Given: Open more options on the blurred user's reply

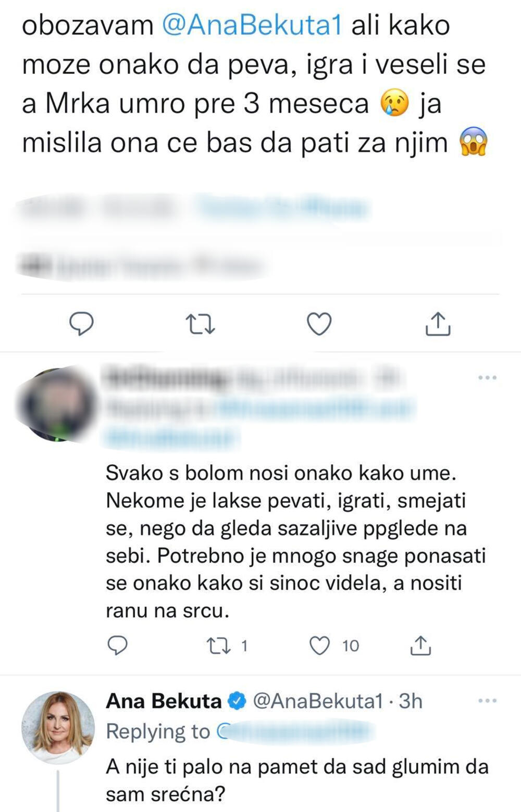Looking at the screenshot, I should [x=487, y=377].
